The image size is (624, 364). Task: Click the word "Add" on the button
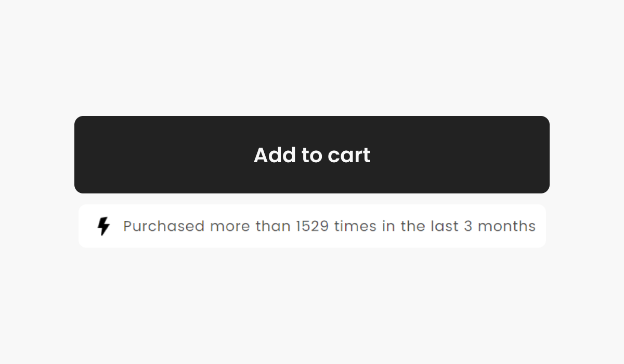(x=274, y=155)
